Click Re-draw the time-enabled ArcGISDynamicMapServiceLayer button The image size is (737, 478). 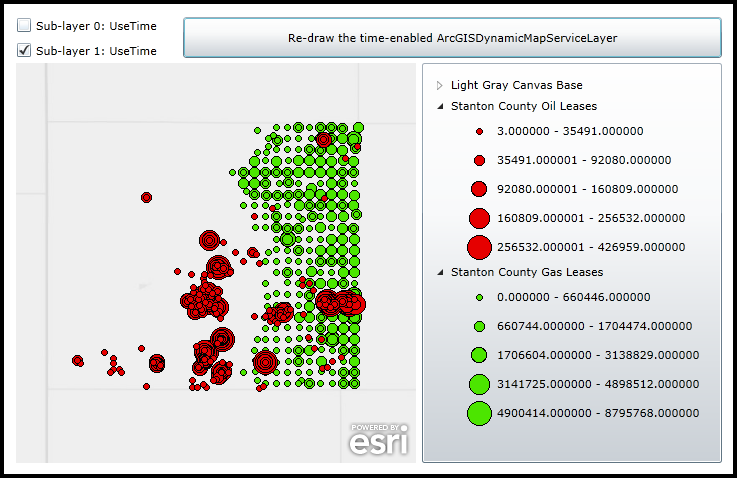(x=452, y=38)
